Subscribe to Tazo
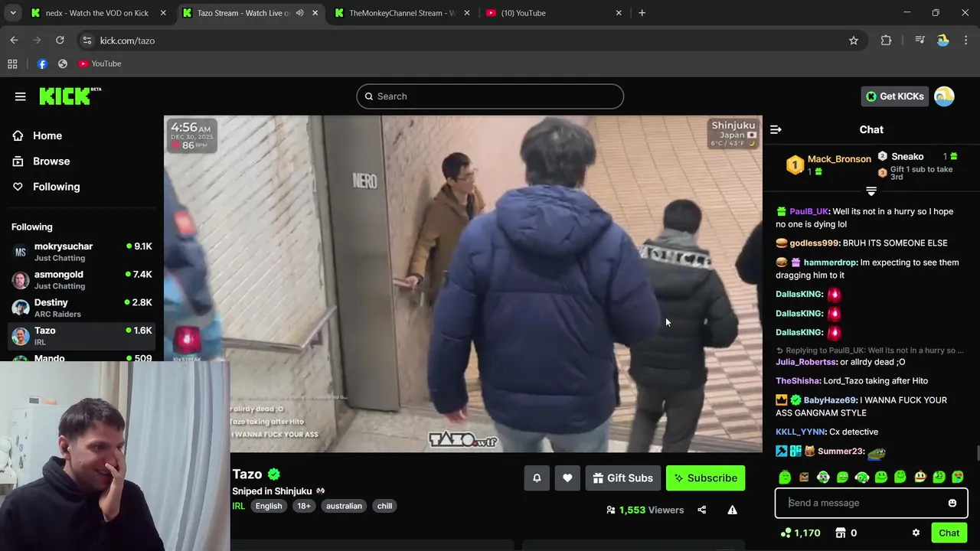The width and height of the screenshot is (980, 551). point(705,478)
